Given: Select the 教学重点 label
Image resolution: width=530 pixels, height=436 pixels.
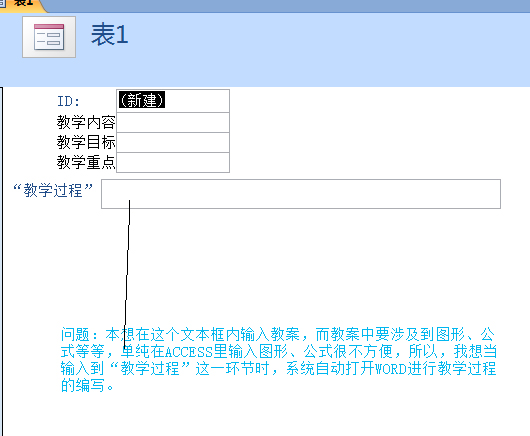Looking at the screenshot, I should click(x=86, y=163).
